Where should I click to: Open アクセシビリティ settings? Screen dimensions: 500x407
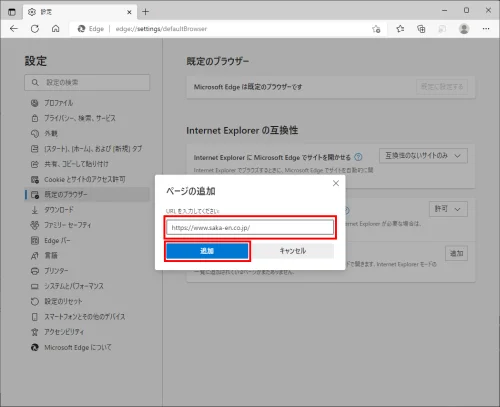tap(87, 332)
